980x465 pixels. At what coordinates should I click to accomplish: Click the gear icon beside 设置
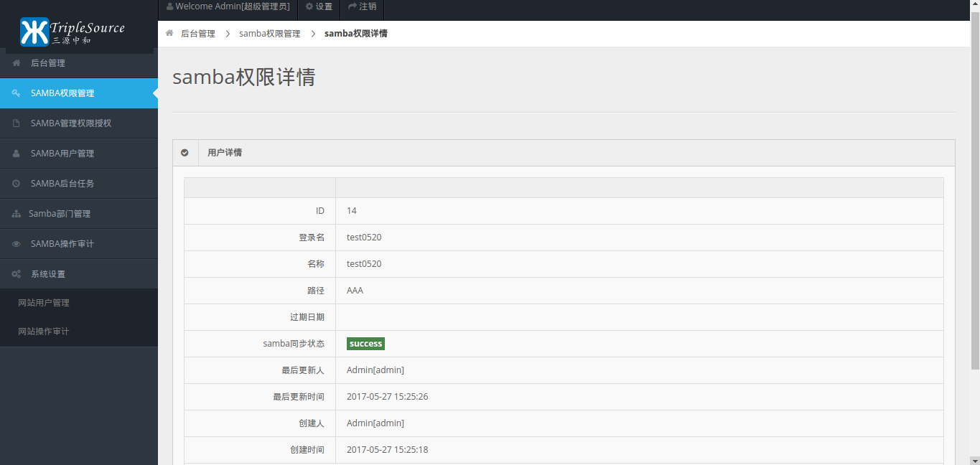(x=309, y=6)
